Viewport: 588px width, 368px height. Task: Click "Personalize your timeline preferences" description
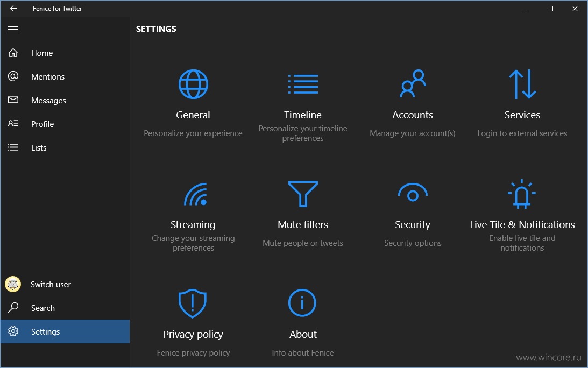coord(303,133)
